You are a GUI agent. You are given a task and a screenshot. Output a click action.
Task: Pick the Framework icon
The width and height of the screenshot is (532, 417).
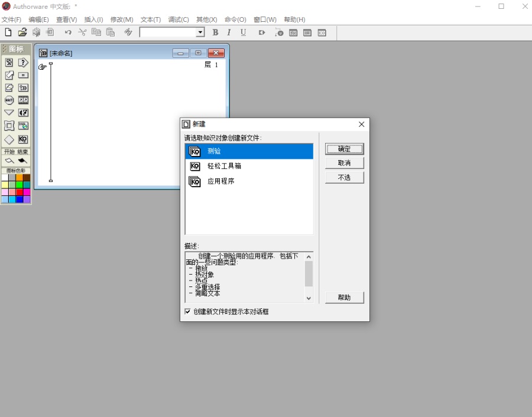pos(9,126)
